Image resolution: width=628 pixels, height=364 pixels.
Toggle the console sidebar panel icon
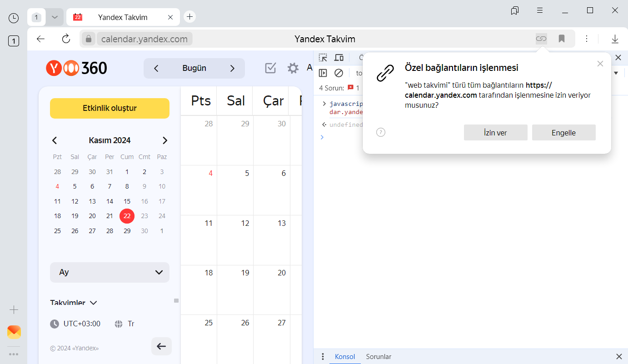click(x=323, y=73)
